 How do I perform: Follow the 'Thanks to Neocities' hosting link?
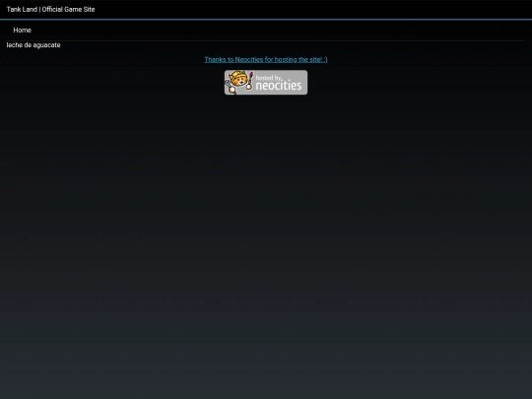[x=266, y=60]
